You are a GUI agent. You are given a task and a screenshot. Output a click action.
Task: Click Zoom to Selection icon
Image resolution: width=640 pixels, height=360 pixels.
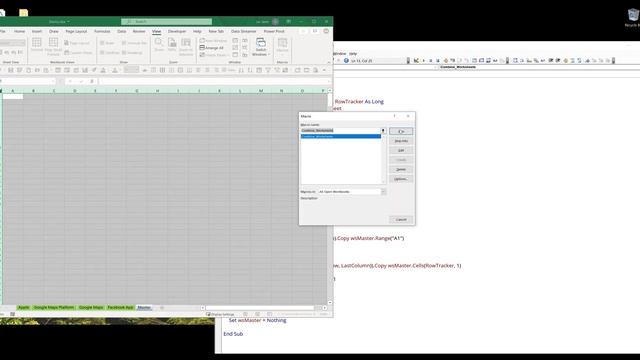point(186,47)
